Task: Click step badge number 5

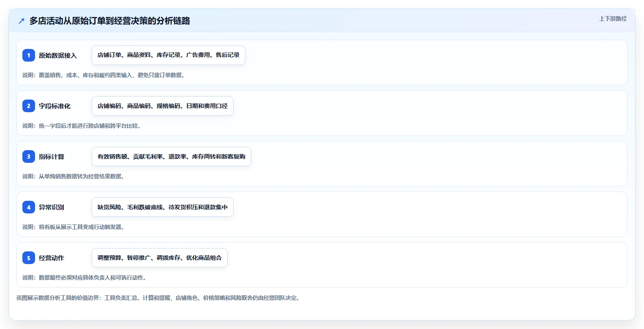Action: [x=29, y=258]
